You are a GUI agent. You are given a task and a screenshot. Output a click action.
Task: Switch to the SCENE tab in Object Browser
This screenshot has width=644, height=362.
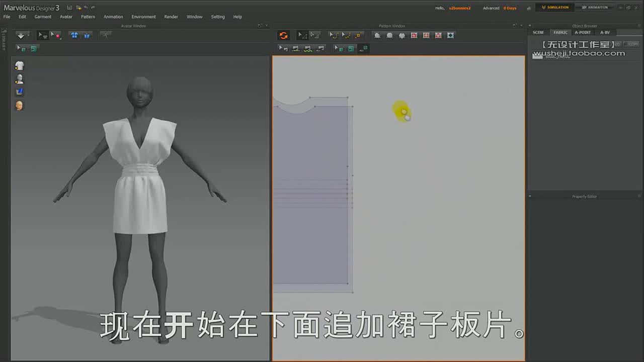pos(538,32)
